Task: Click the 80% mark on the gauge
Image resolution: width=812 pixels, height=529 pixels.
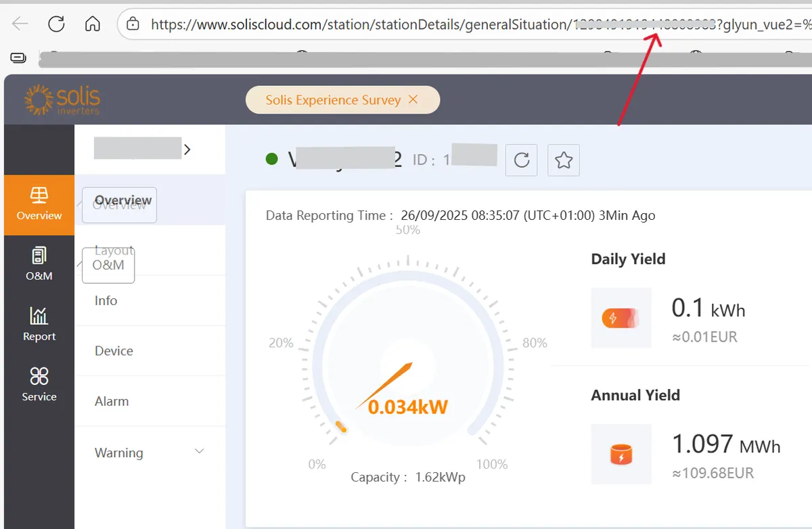Action: tap(535, 343)
